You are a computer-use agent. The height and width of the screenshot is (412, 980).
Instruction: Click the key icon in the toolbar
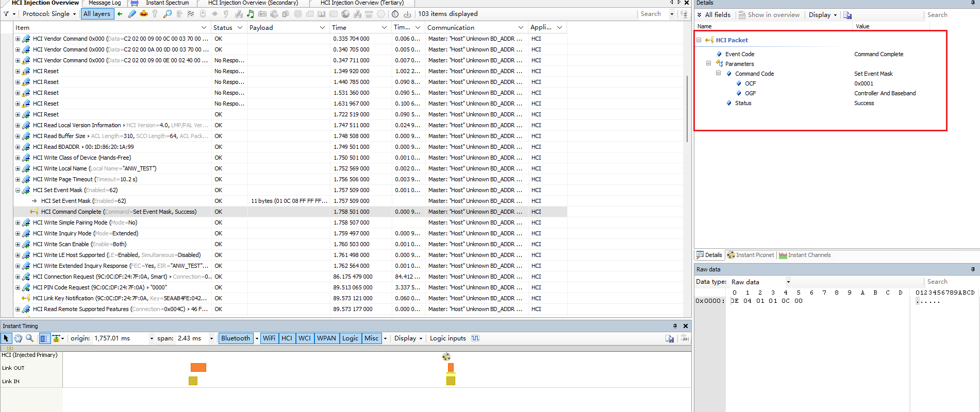(155, 14)
